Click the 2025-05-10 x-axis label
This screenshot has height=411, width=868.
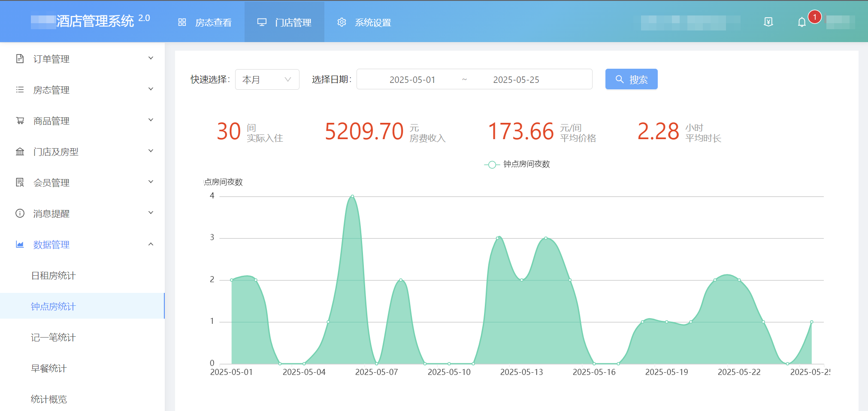[x=449, y=372]
